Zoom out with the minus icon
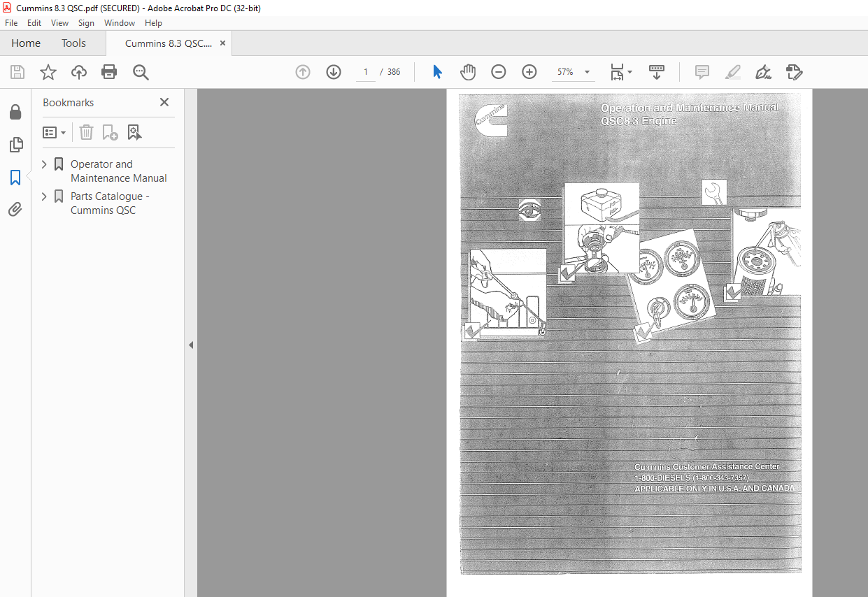The image size is (868, 597). click(499, 72)
